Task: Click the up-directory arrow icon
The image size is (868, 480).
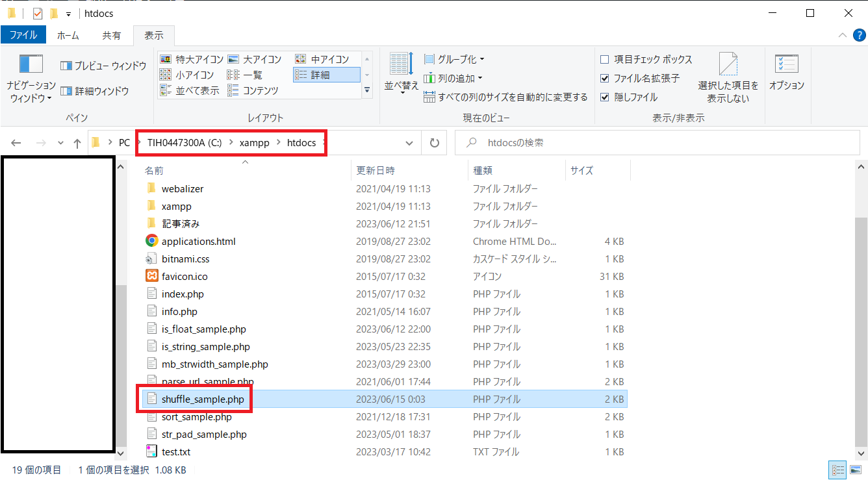Action: point(77,143)
